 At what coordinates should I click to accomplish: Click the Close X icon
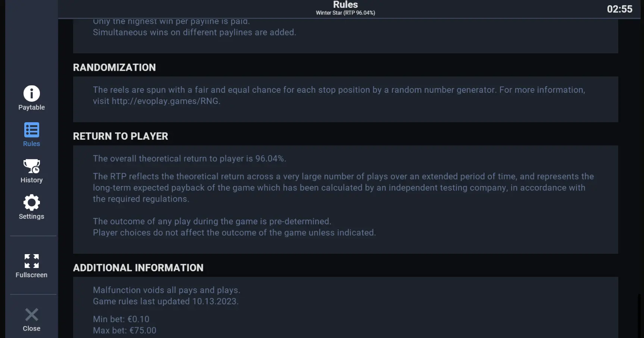32,315
